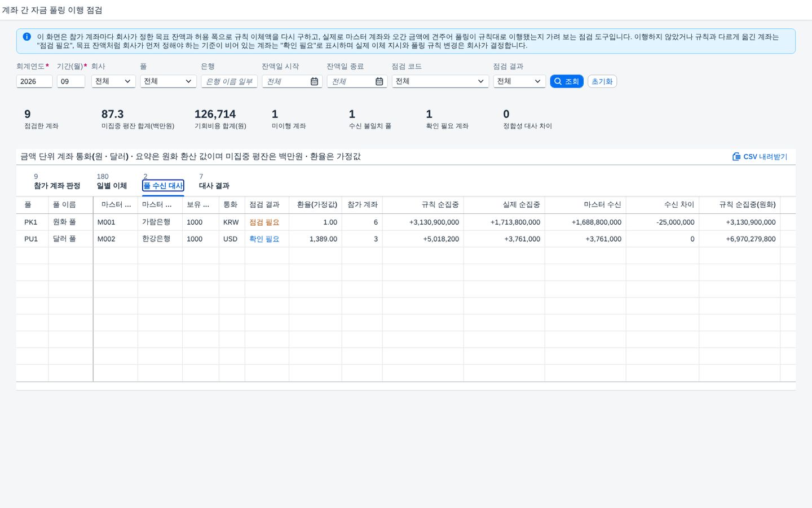Click the -25,000,000 수신 차이 value
The width and height of the screenshot is (812, 508).
pos(676,222)
